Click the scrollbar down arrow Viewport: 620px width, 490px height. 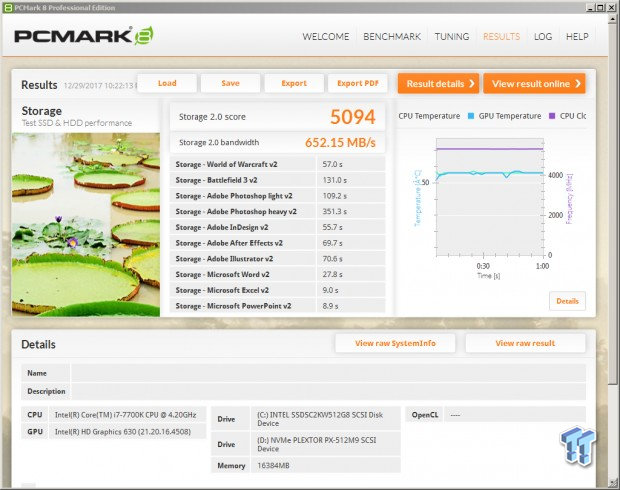(x=612, y=482)
